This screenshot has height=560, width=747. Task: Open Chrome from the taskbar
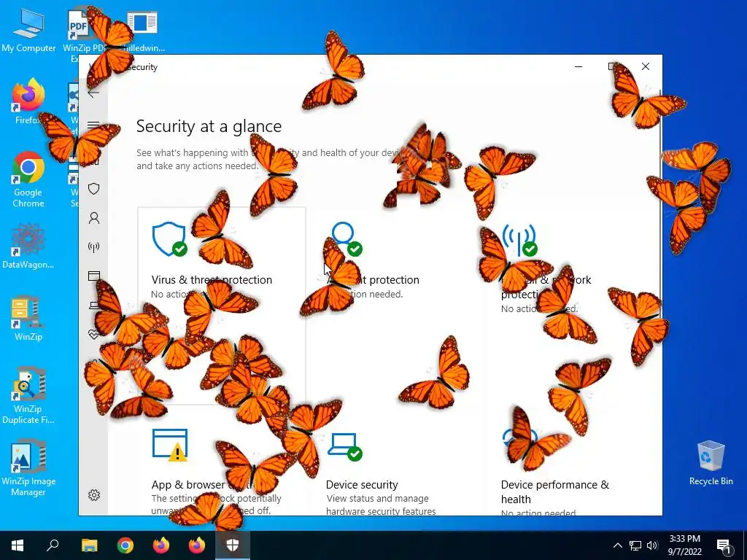pyautogui.click(x=125, y=545)
